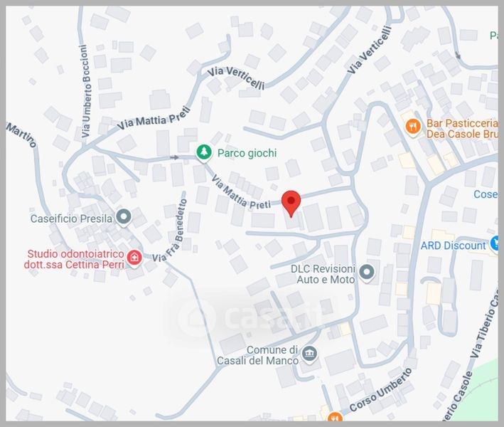Screen dimensions: 504x427
Task: Click the orange restaurant icon near Corso Umberto
Action: [x=335, y=417]
